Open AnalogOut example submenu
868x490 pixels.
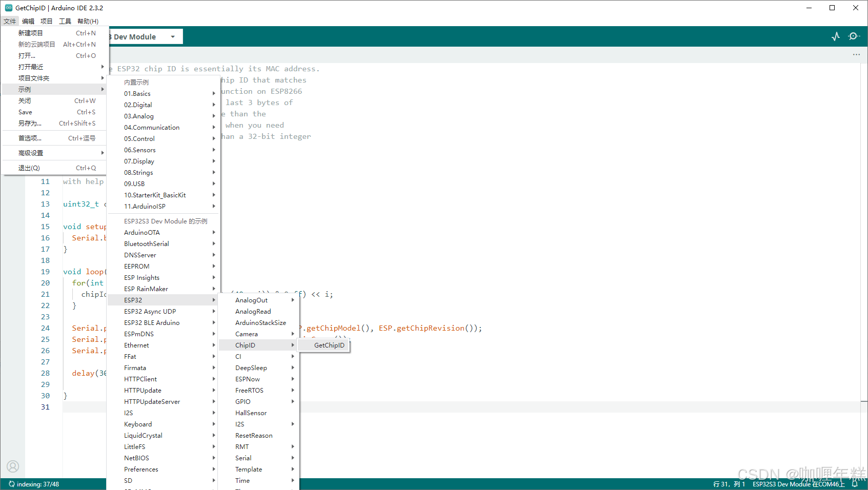click(258, 300)
